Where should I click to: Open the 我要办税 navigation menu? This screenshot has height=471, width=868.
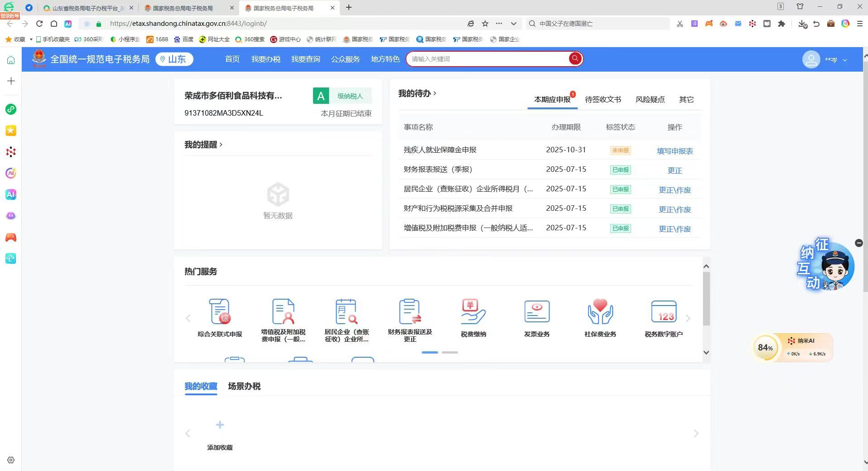pyautogui.click(x=265, y=59)
